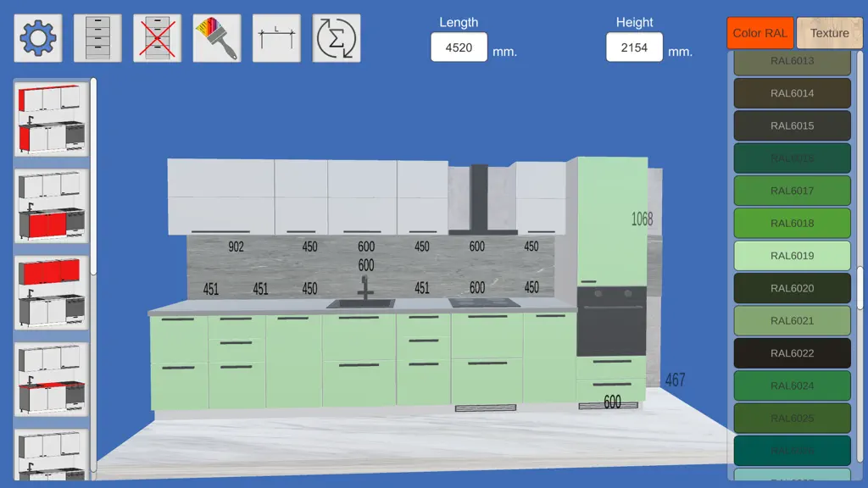Open the settings gear icon

pyautogui.click(x=38, y=38)
